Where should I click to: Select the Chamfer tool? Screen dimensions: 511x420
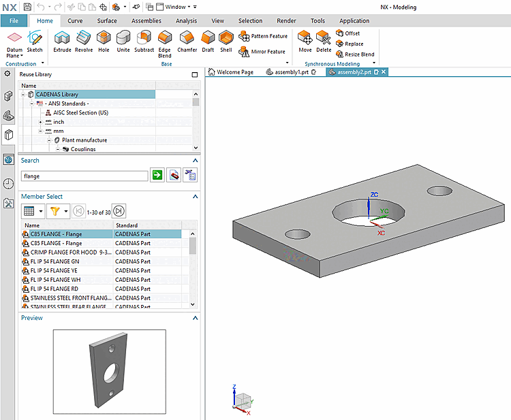[x=187, y=42]
